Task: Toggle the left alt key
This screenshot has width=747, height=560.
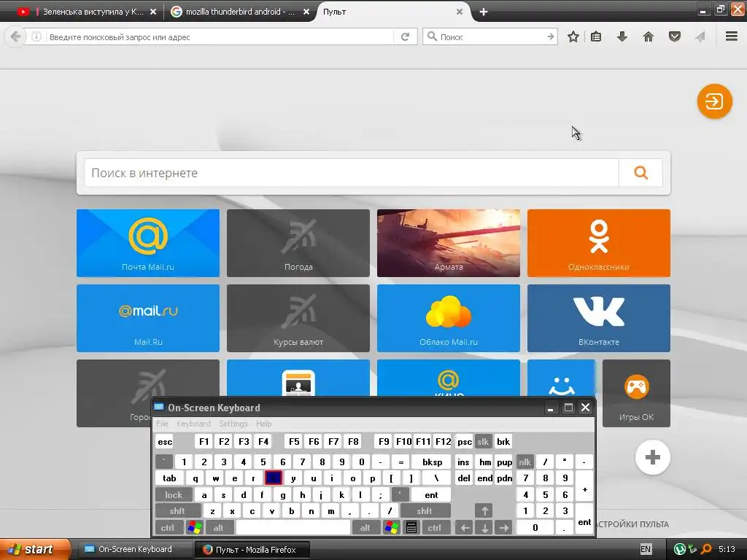Action: coord(218,528)
